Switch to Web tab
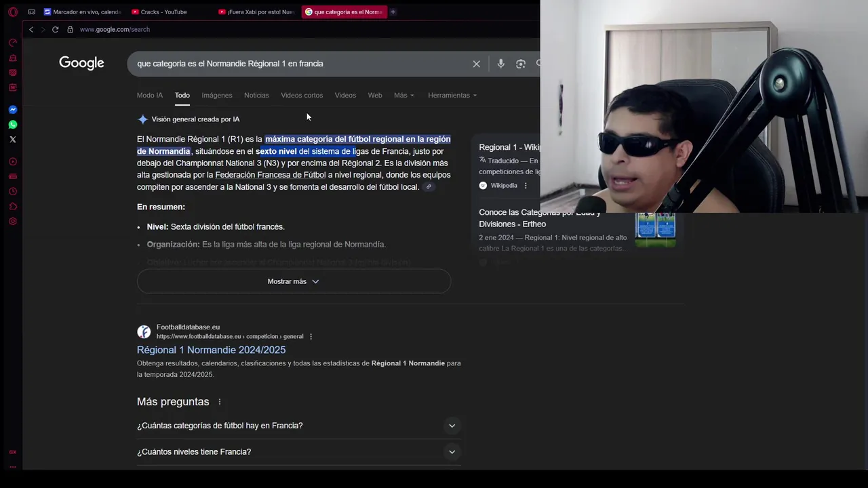 tap(375, 96)
